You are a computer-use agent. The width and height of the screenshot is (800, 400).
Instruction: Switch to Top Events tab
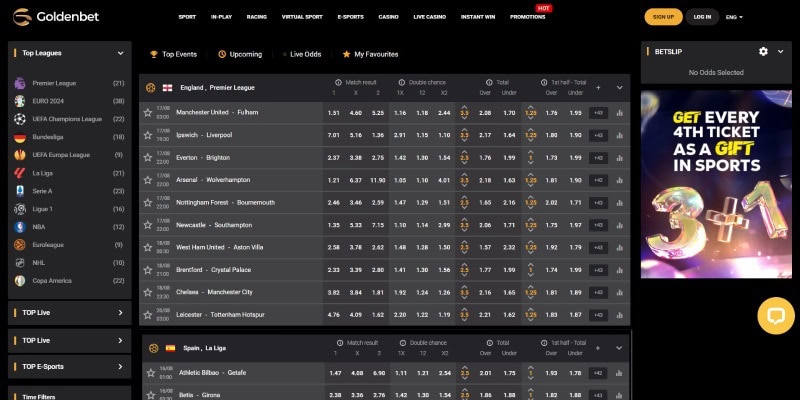pos(173,54)
